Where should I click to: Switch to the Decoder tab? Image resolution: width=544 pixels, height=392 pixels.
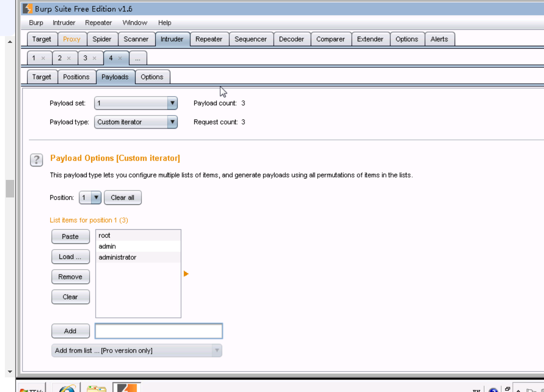[x=291, y=39]
